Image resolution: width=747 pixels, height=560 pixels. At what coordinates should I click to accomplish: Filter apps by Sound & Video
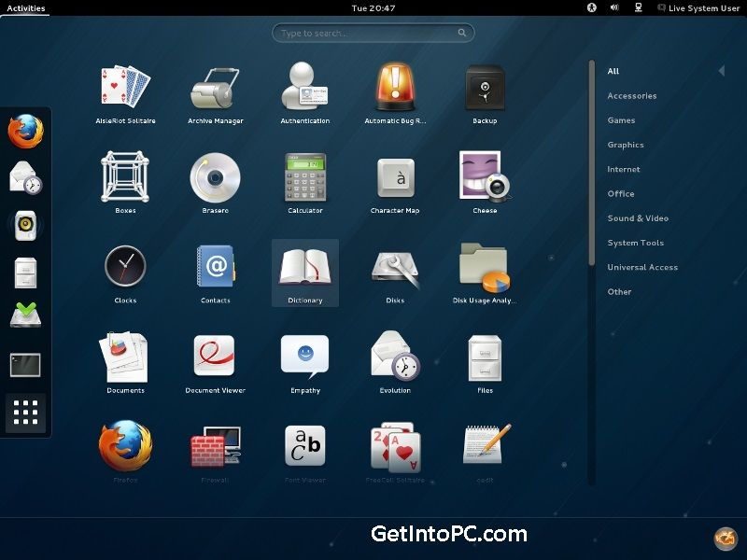638,218
